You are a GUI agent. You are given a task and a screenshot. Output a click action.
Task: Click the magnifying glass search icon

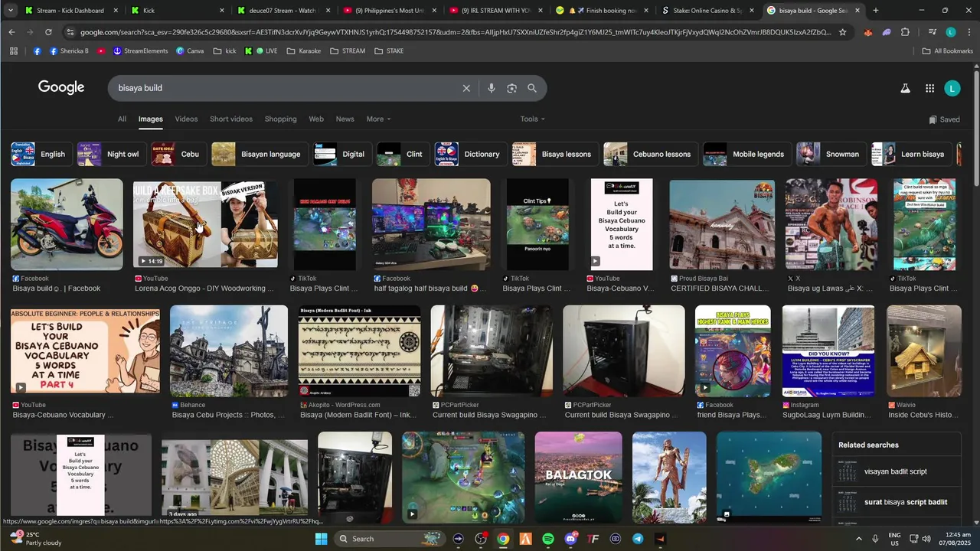click(x=532, y=88)
